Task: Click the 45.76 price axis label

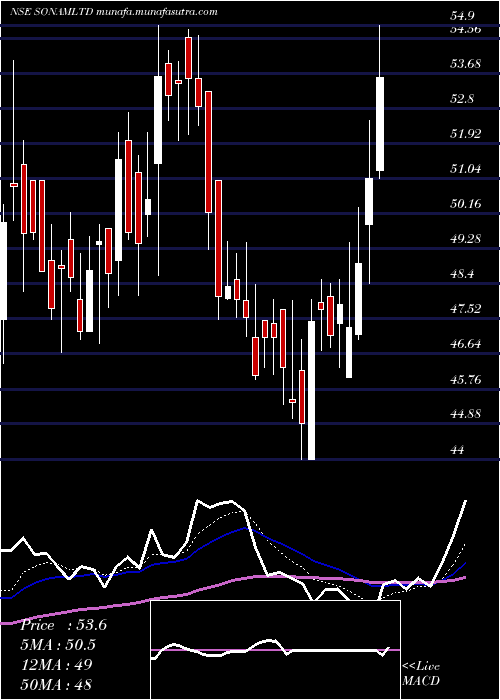Action: click(466, 379)
